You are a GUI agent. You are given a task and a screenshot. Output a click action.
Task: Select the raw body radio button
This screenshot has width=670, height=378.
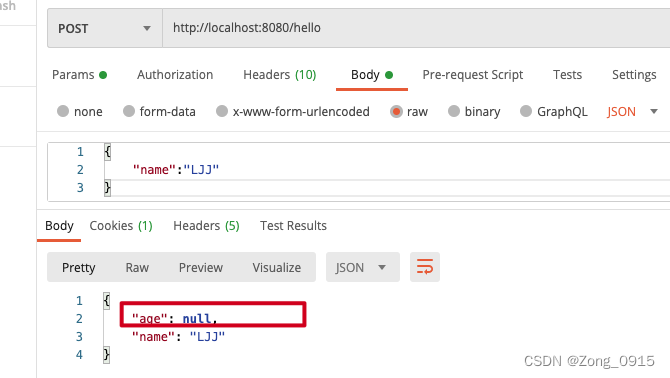[396, 111]
